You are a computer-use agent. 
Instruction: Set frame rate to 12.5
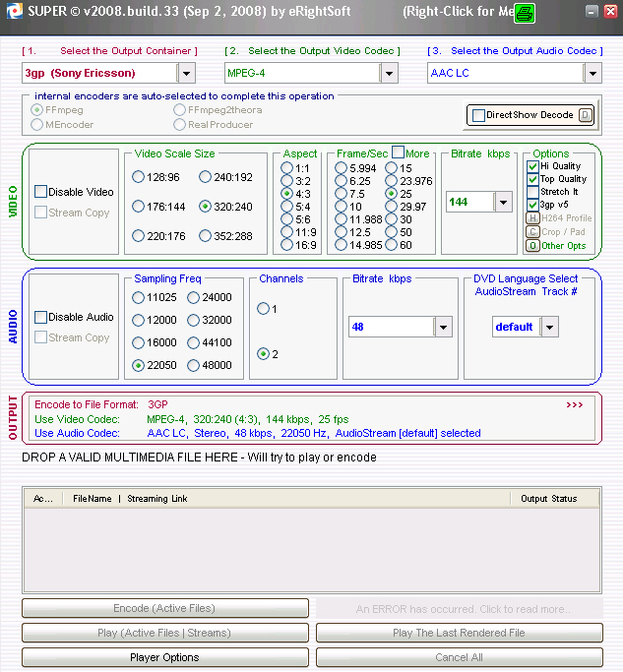341,232
